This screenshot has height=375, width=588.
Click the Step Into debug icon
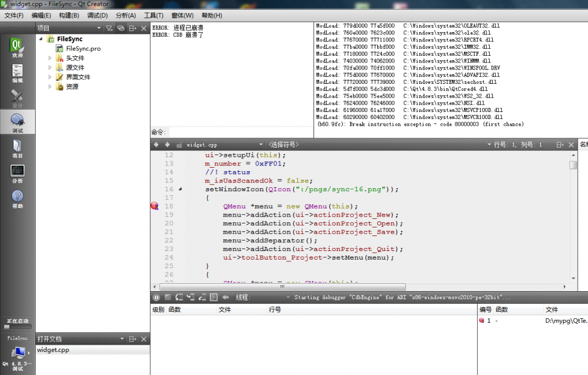tap(191, 297)
